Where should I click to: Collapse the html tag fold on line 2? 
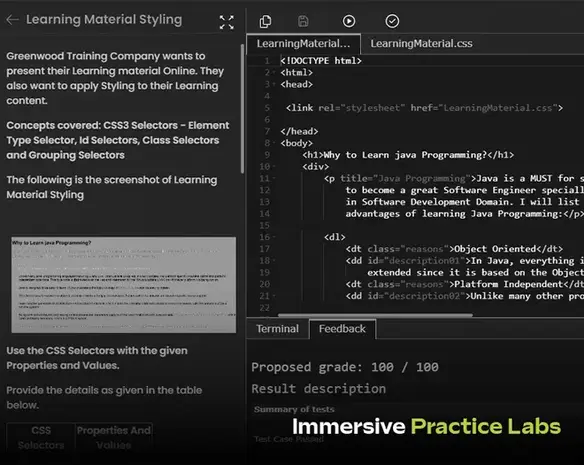click(274, 72)
